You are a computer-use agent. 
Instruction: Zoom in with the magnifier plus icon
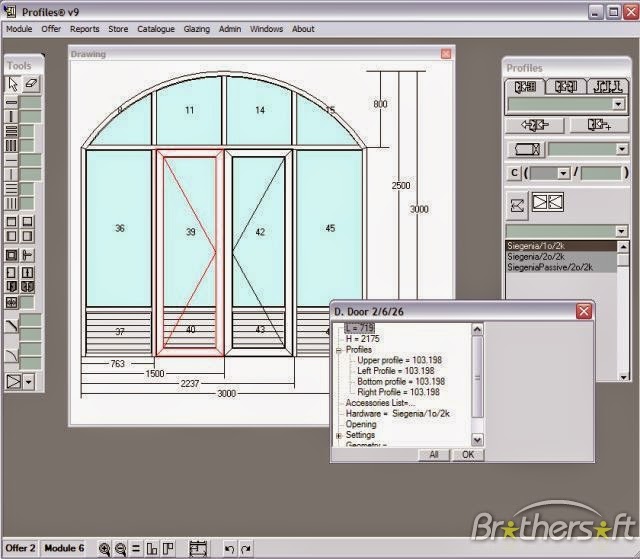click(x=104, y=549)
